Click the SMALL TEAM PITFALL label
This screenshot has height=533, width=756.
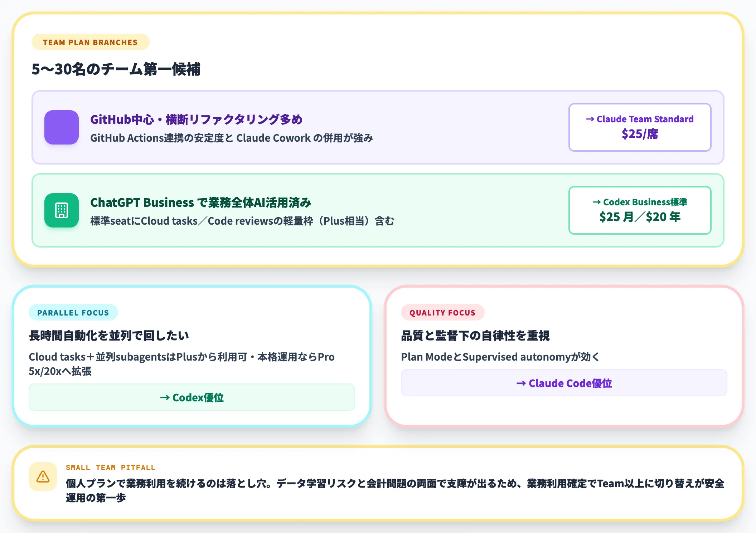click(x=111, y=468)
